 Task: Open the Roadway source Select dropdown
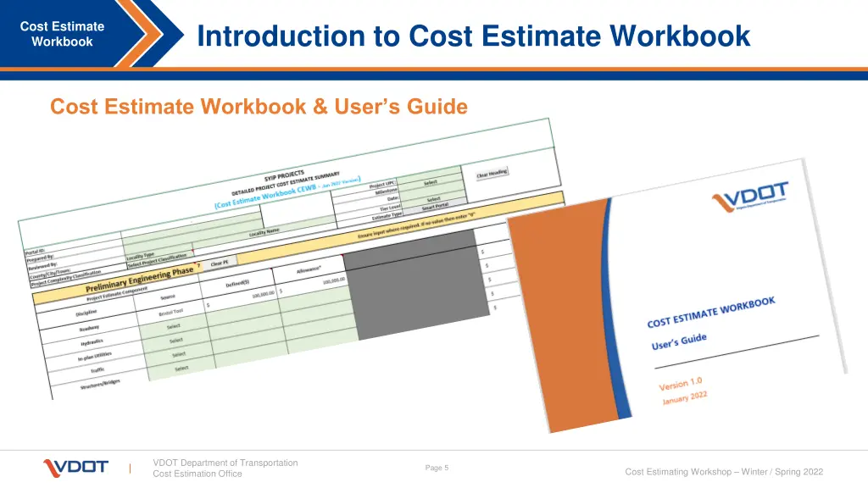pos(174,326)
